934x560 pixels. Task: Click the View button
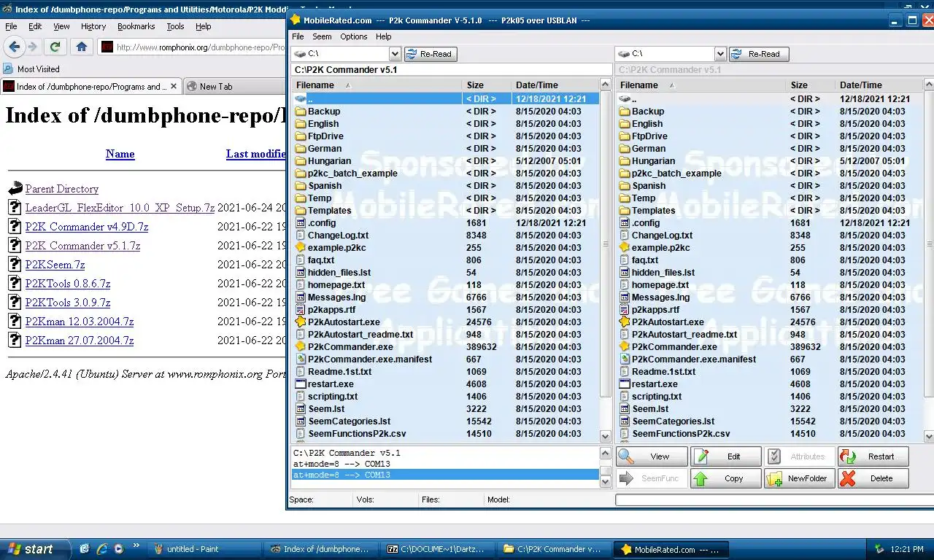[x=652, y=456]
